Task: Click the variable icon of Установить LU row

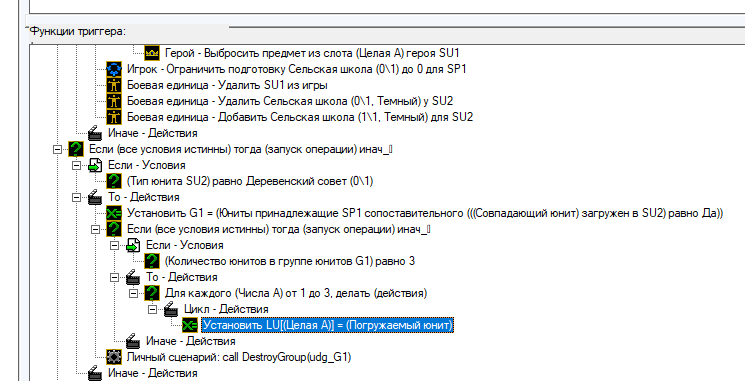Action: tap(190, 326)
